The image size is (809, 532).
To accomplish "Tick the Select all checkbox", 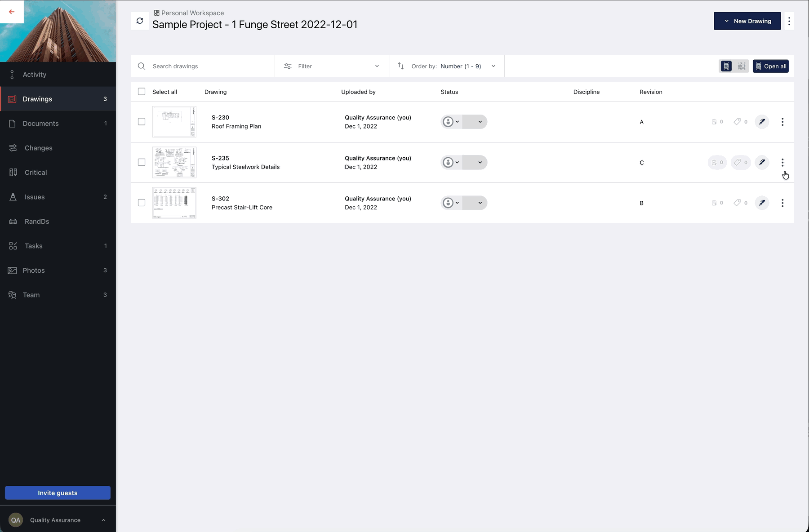I will tap(142, 92).
